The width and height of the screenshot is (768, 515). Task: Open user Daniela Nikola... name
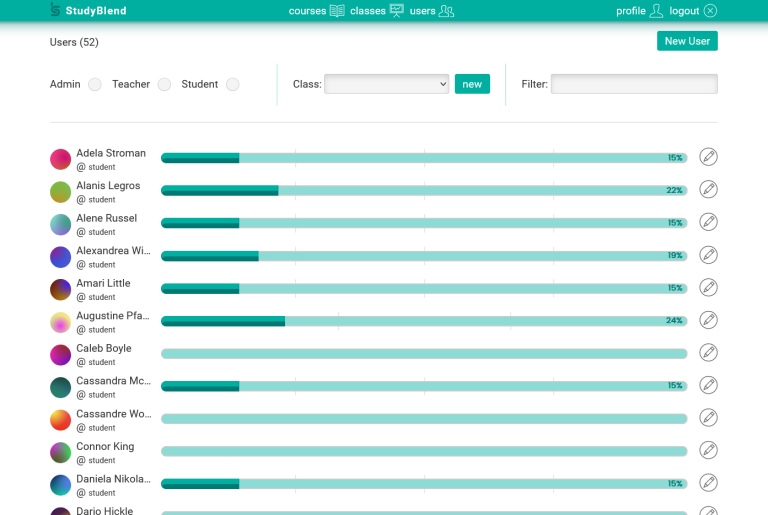114,479
